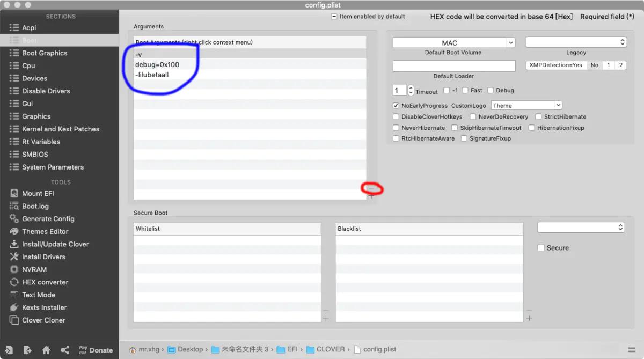Open the Default Boot Volume dropdown

(x=453, y=42)
